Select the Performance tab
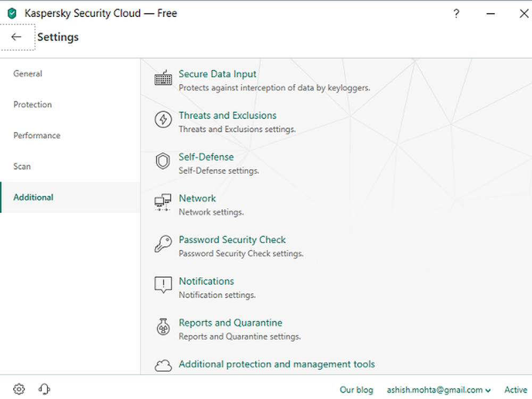The height and width of the screenshot is (399, 532). coord(36,135)
